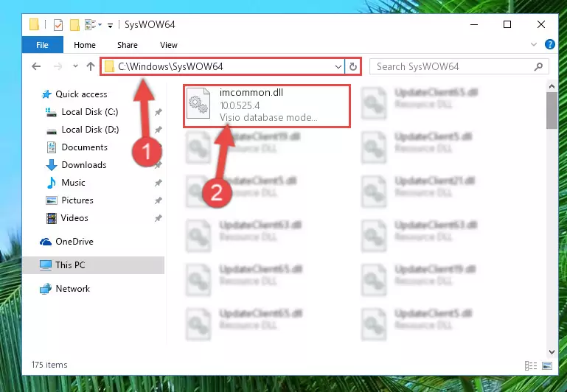Go up one folder level
This screenshot has width=567, height=392.
point(91,66)
